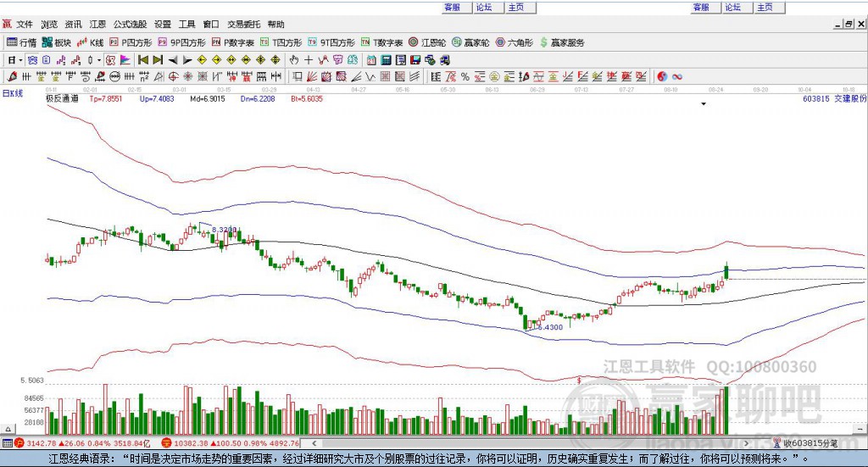Click the left 主页 link
Viewport: 868px width, 467px height.
[516, 7]
